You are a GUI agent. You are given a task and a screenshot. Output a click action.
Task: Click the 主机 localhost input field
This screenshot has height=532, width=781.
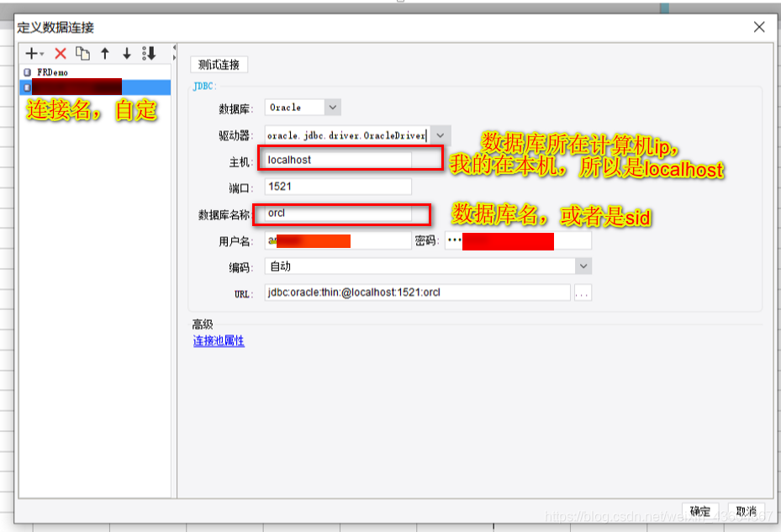336,160
